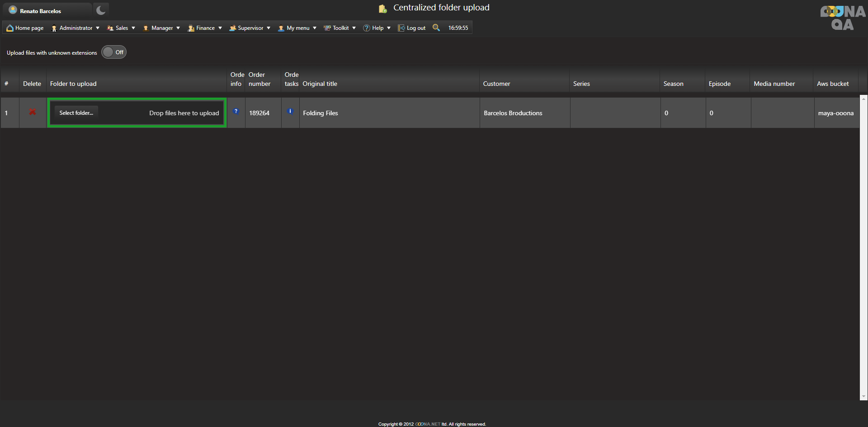
Task: Toggle dark mode with the moon icon
Action: [101, 10]
